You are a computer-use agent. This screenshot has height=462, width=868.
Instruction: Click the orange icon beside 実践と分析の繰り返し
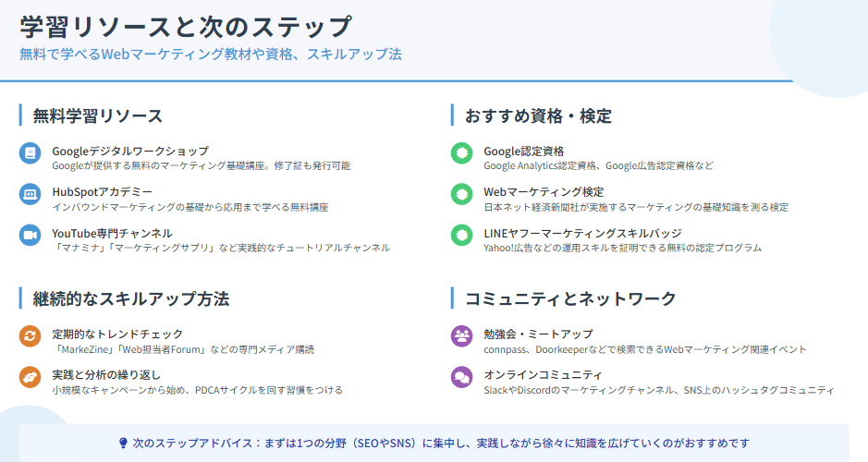click(31, 377)
